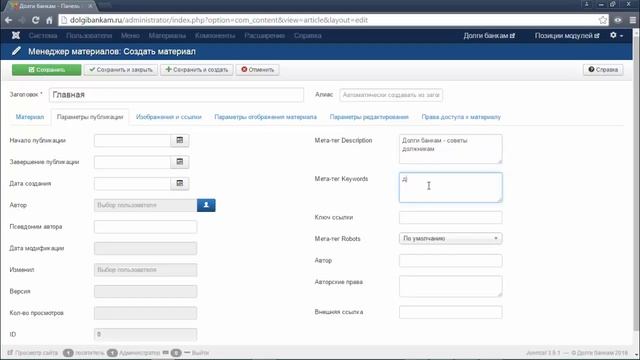
Task: Open Компоненты menu
Action: (215, 36)
